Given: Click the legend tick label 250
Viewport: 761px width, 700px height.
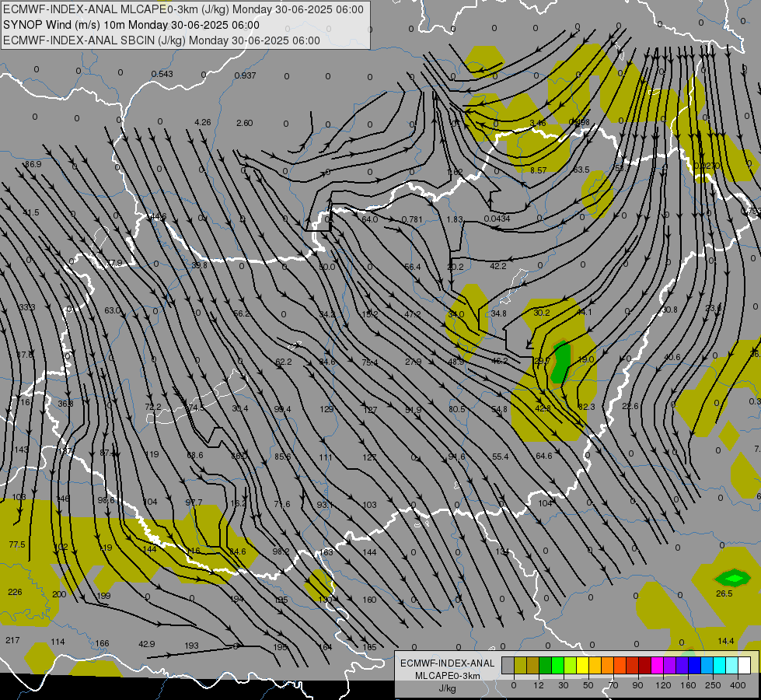Looking at the screenshot, I should [x=713, y=685].
